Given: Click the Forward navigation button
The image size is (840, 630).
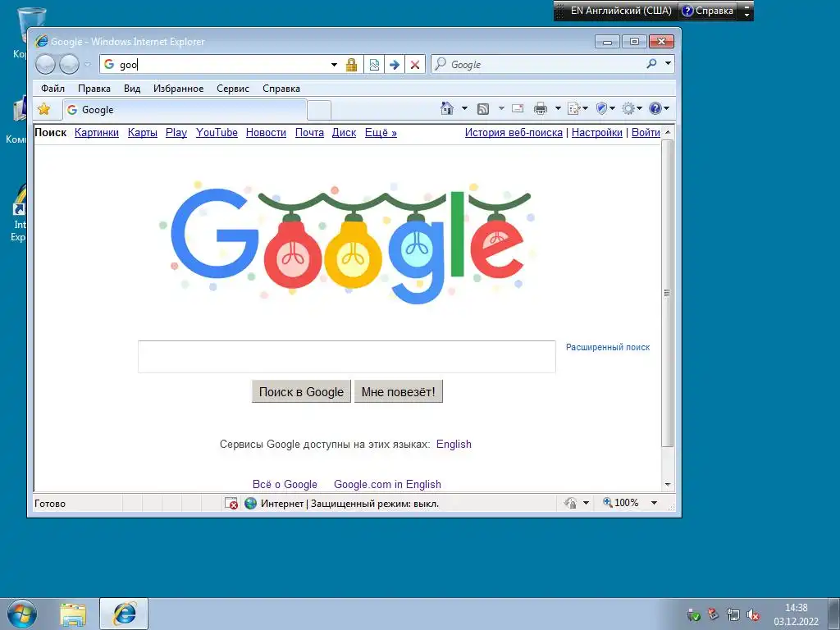Looking at the screenshot, I should click(x=69, y=64).
